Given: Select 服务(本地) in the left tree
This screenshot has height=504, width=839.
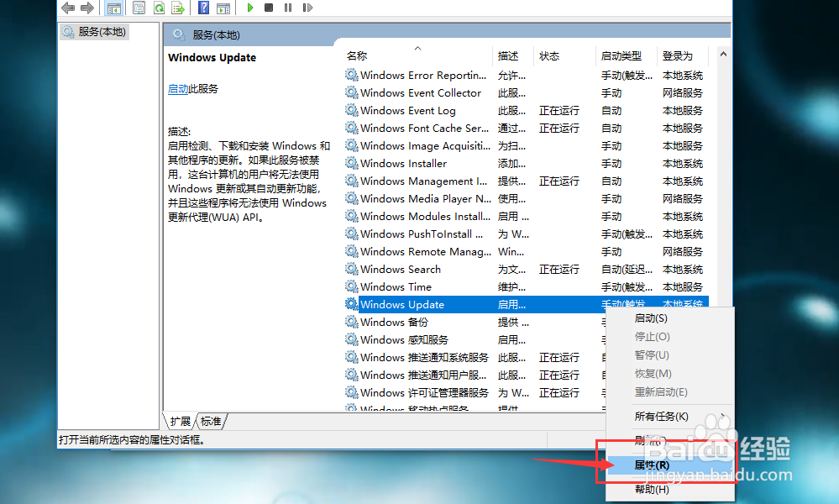Looking at the screenshot, I should click(x=95, y=32).
